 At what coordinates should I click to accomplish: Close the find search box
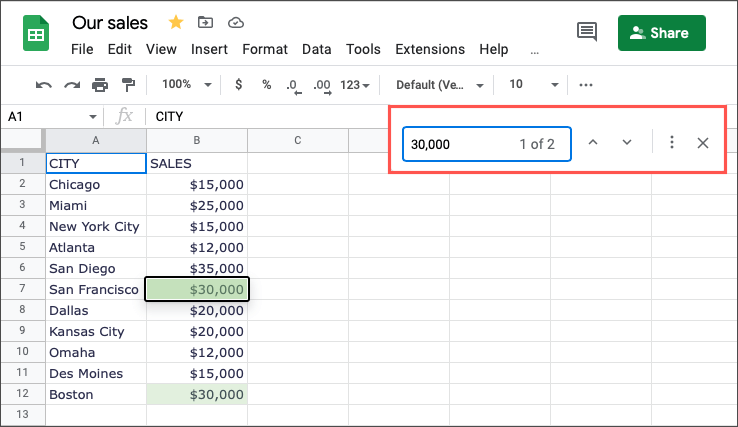pos(703,143)
